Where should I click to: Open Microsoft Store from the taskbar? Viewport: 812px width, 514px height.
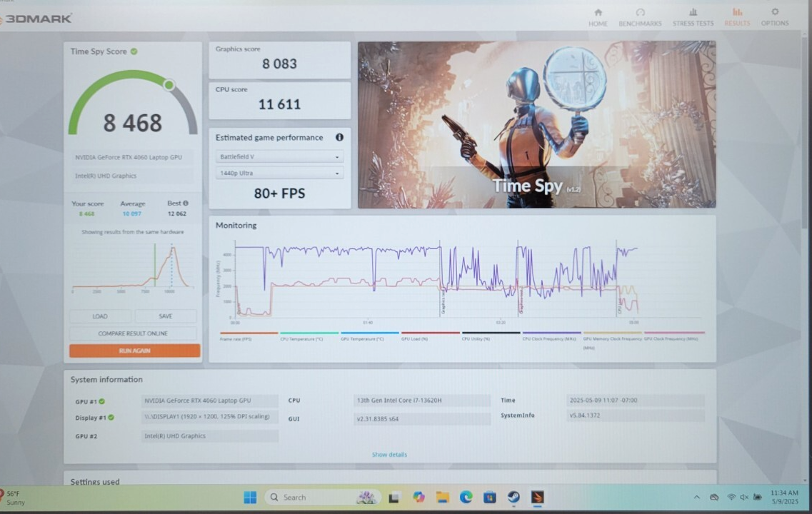point(490,498)
